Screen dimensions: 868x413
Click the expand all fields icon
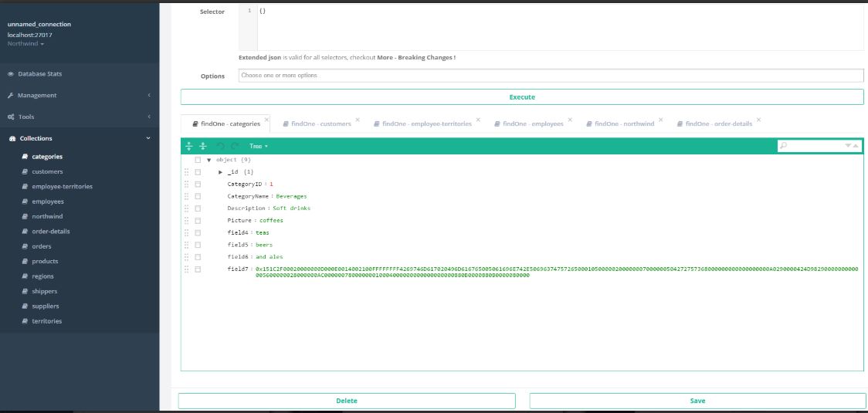coord(189,146)
